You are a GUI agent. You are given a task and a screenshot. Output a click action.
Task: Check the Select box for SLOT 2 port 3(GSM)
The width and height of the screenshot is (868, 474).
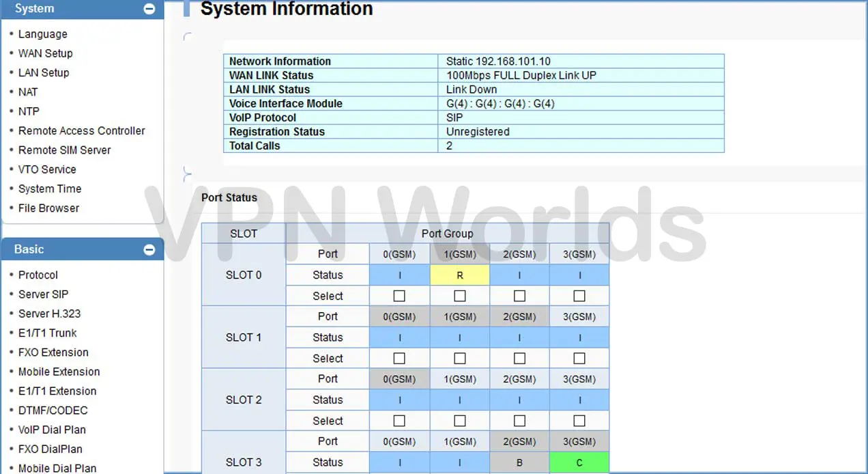[x=579, y=420]
